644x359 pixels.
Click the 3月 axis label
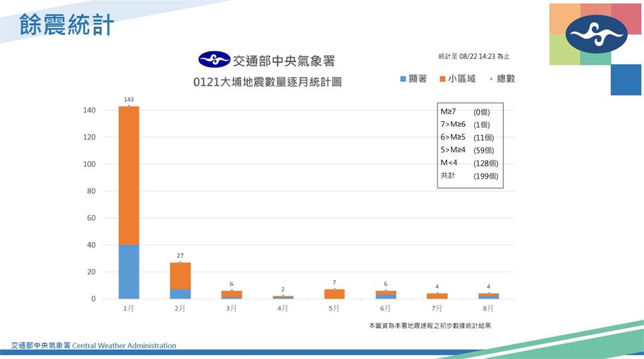[231, 308]
